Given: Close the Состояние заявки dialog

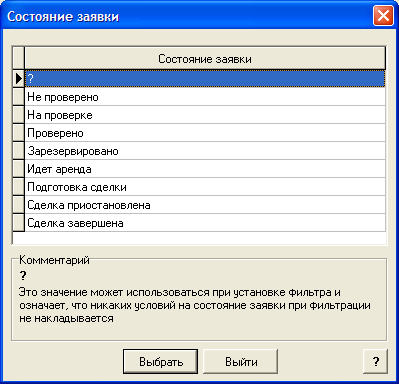Looking at the screenshot, I should pos(383,16).
